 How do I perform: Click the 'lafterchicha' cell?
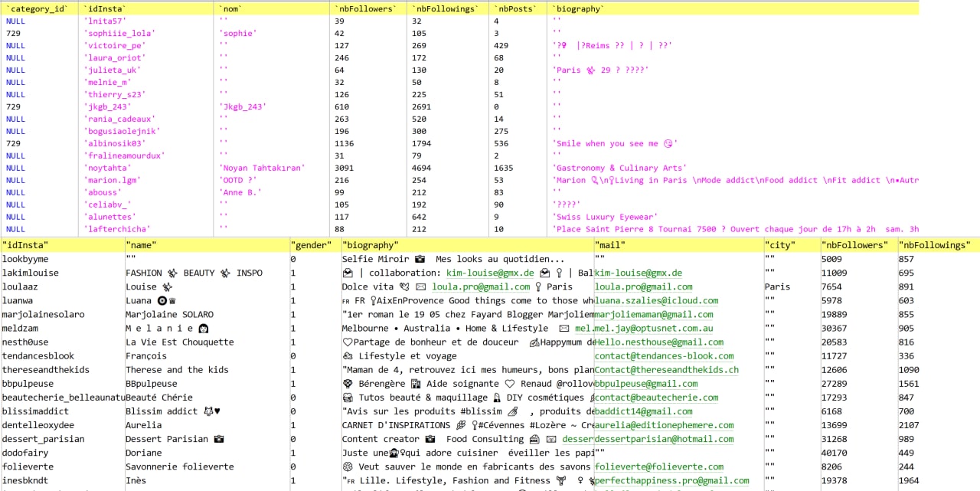pyautogui.click(x=117, y=229)
